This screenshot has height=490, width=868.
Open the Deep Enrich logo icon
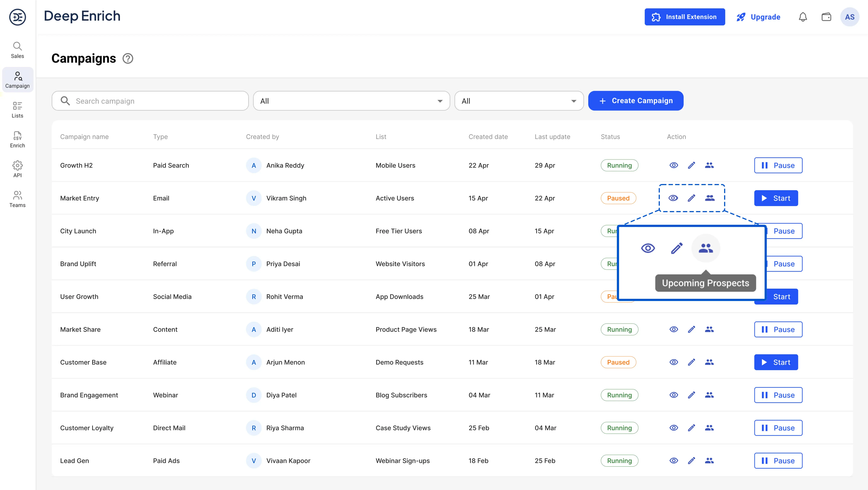18,17
